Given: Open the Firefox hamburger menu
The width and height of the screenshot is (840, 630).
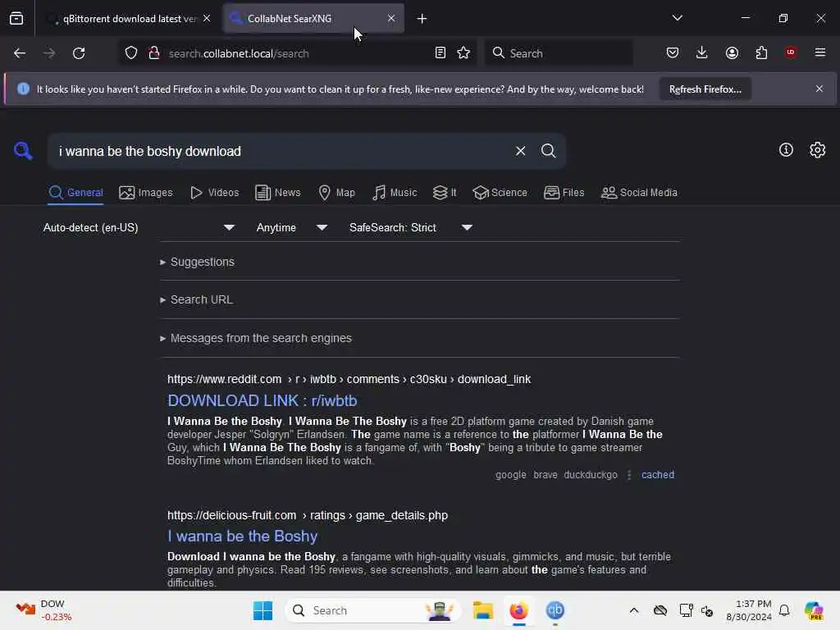Looking at the screenshot, I should pyautogui.click(x=820, y=52).
